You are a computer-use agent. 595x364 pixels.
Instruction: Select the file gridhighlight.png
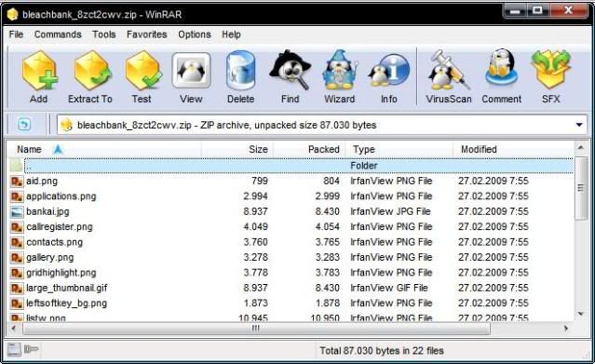[x=61, y=273]
